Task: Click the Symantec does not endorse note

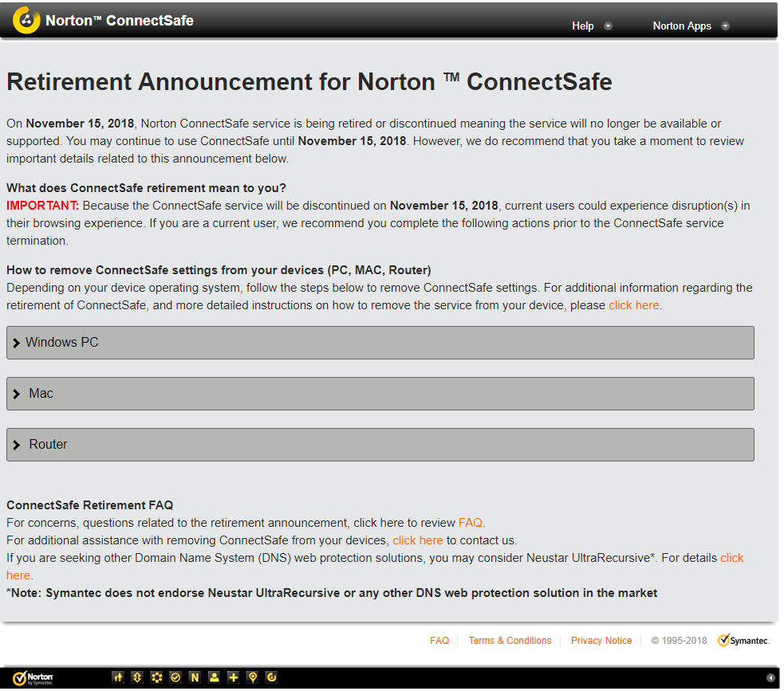Action: click(332, 593)
